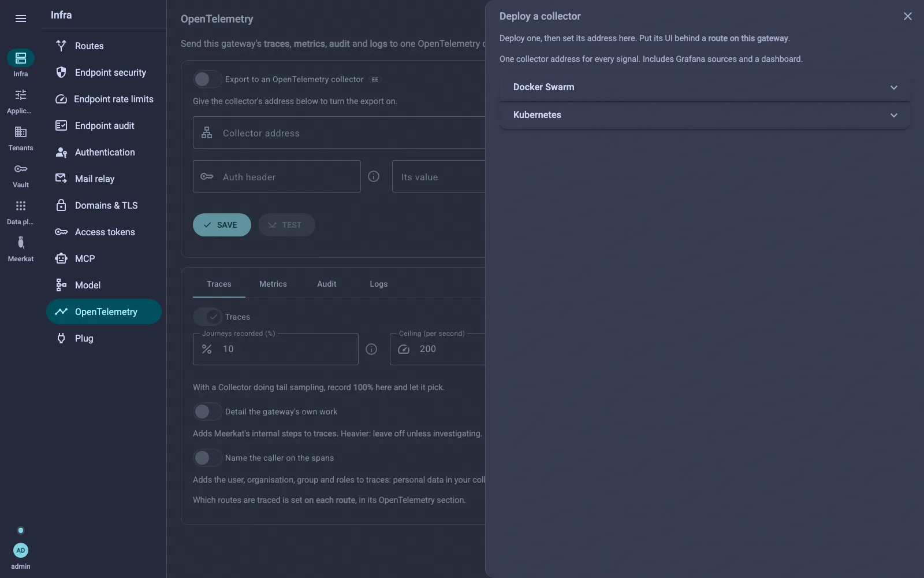This screenshot has height=578, width=924.
Task: Click the Endpoint security shield icon
Action: point(61,72)
